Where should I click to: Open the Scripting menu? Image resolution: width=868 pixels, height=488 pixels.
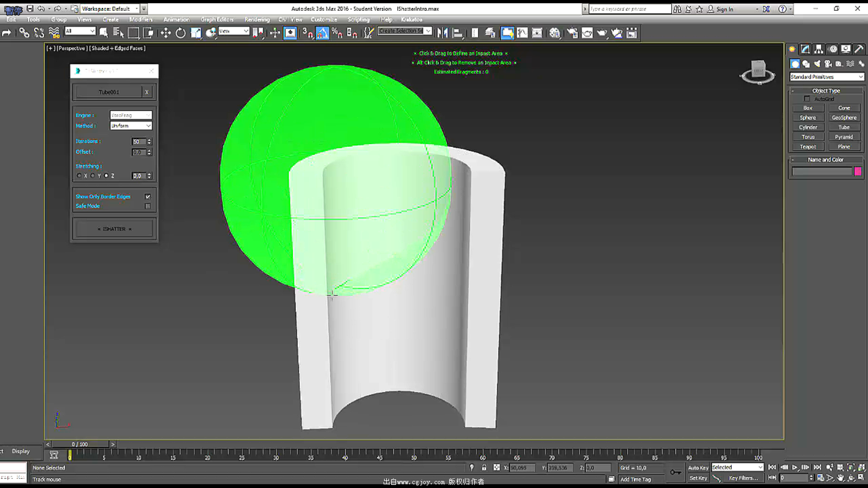(x=359, y=20)
